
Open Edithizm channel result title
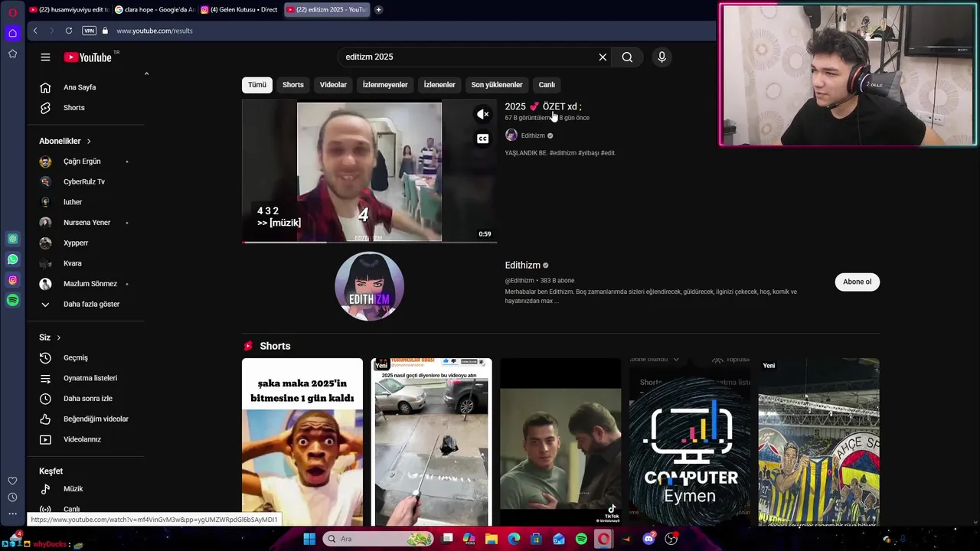point(523,265)
